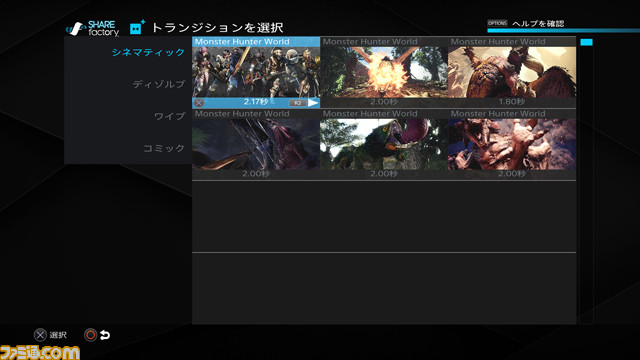Select the ディゾルブ category
This screenshot has height=360, width=640.
(x=159, y=84)
